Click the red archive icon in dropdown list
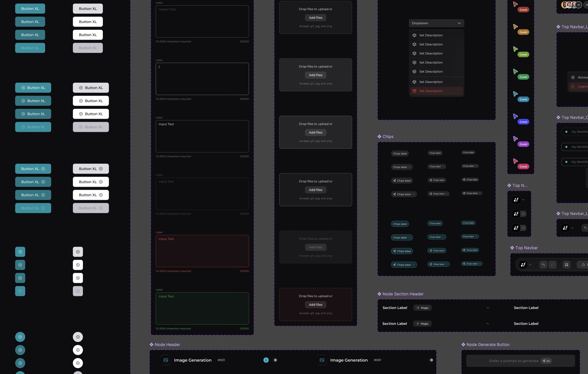The width and height of the screenshot is (588, 374). point(414,91)
